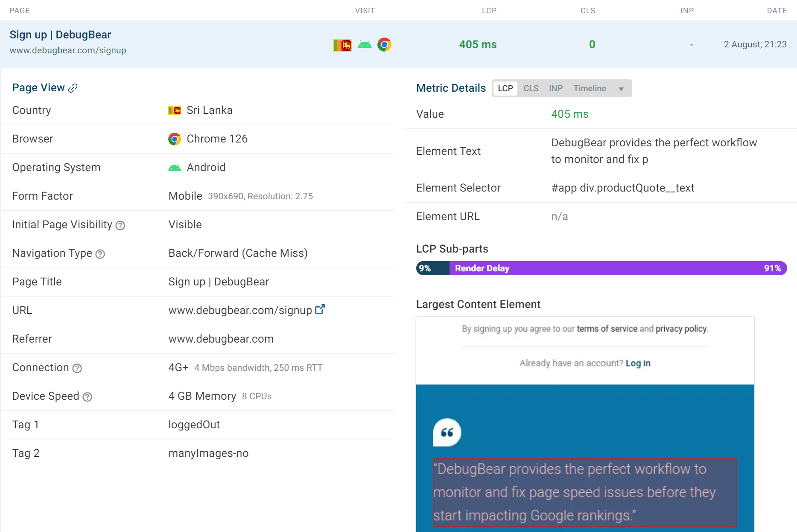
Task: Open help icon next to Connection
Action: click(x=77, y=368)
